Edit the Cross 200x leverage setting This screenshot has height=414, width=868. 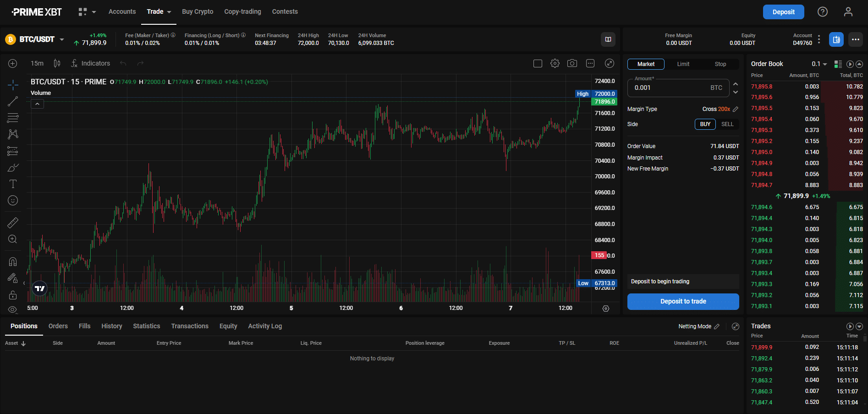coord(736,109)
